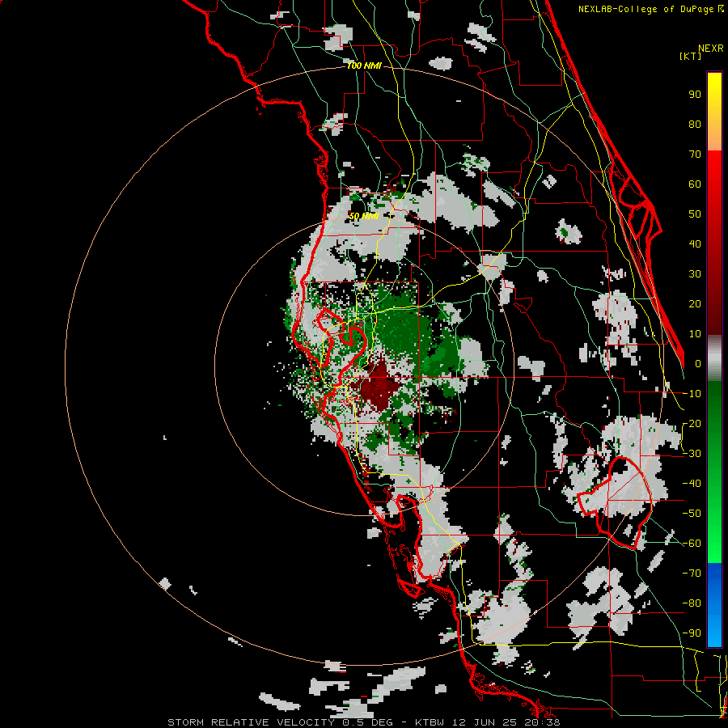728x728 pixels.
Task: Click the -70 value on velocity scale
Action: point(692,574)
